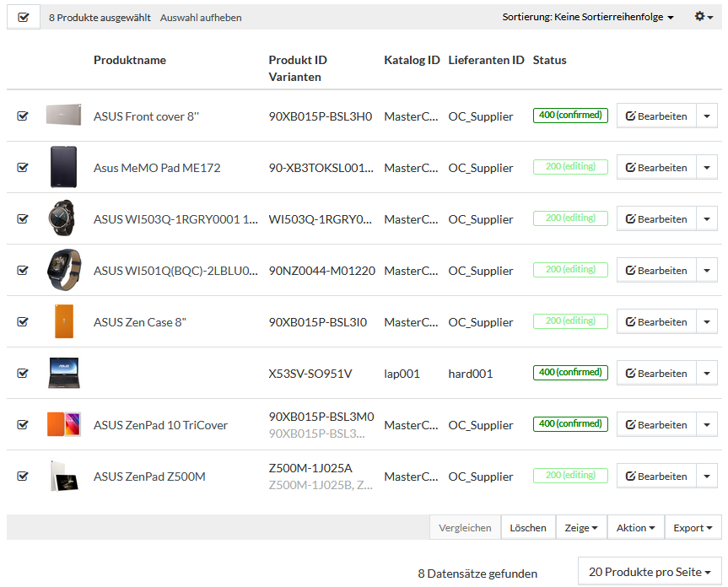Click Bearbeiten for Asus MeMO Pad ME172
This screenshot has width=728, height=587.
656,168
